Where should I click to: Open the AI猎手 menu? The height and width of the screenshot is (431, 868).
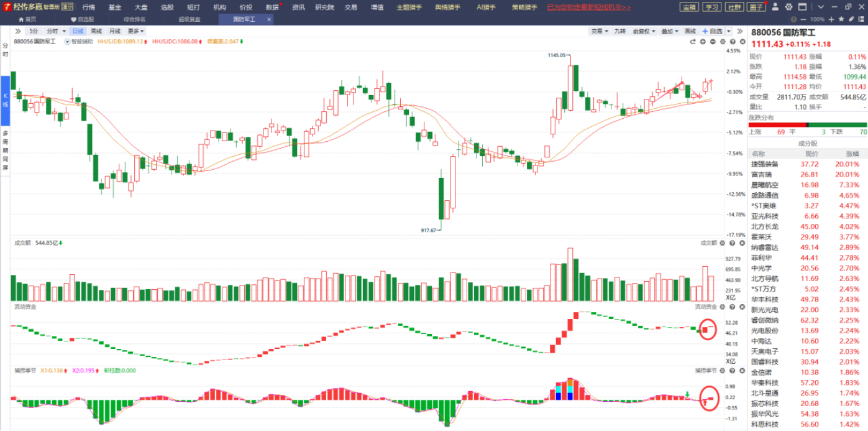click(x=488, y=7)
